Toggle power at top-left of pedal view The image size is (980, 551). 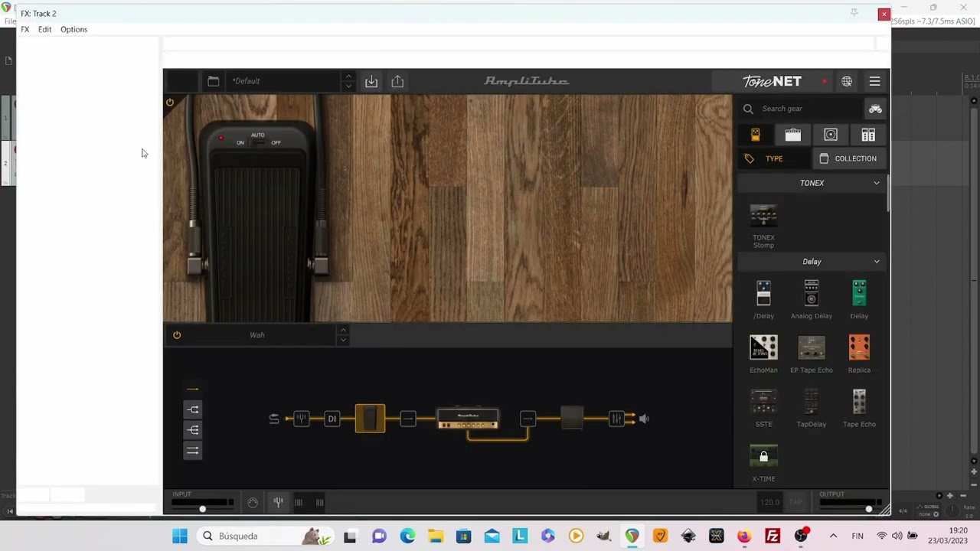point(170,102)
